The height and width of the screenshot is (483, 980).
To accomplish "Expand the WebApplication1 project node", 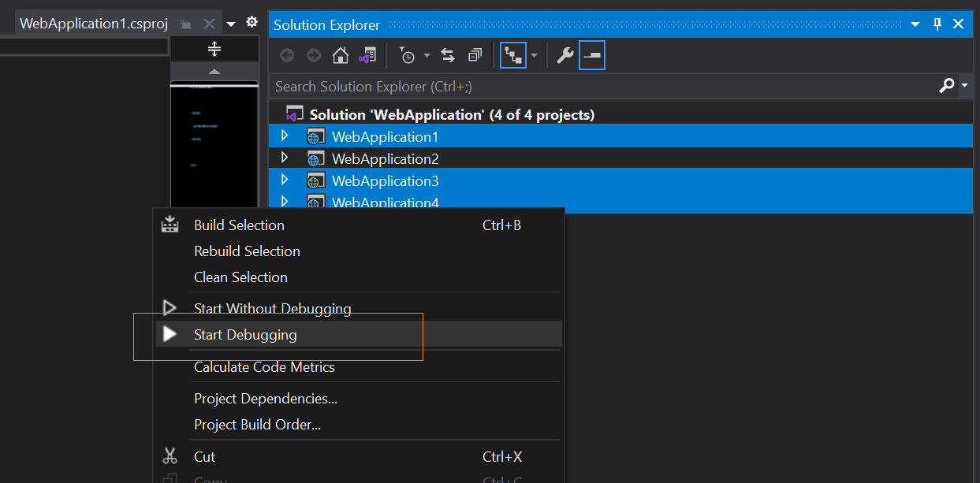I will (285, 135).
